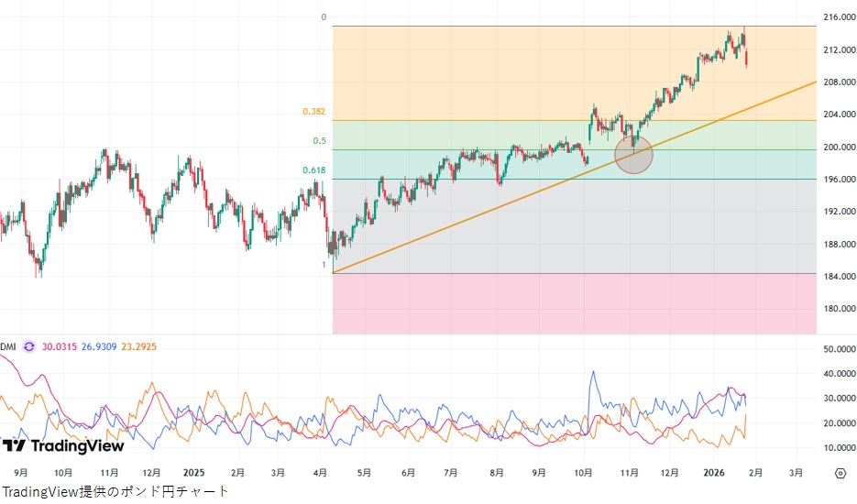Select the 0.382 Fibonacci level label
This screenshot has height=504, width=857.
[x=314, y=112]
